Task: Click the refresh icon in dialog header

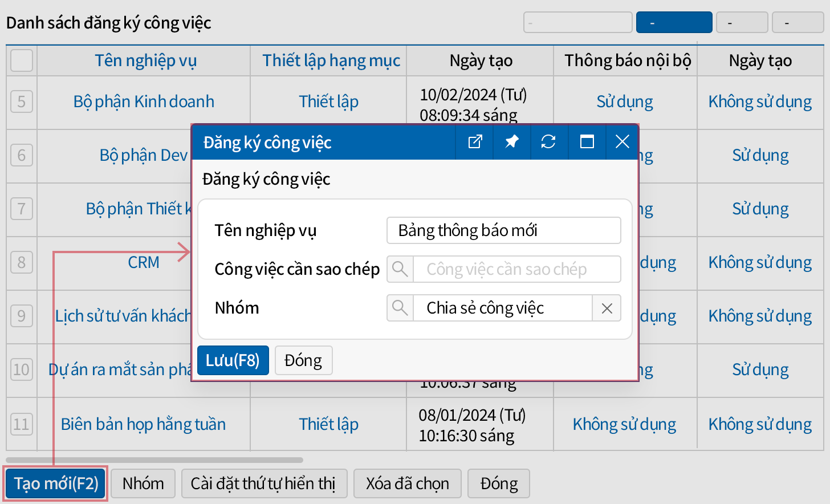Action: click(x=548, y=142)
